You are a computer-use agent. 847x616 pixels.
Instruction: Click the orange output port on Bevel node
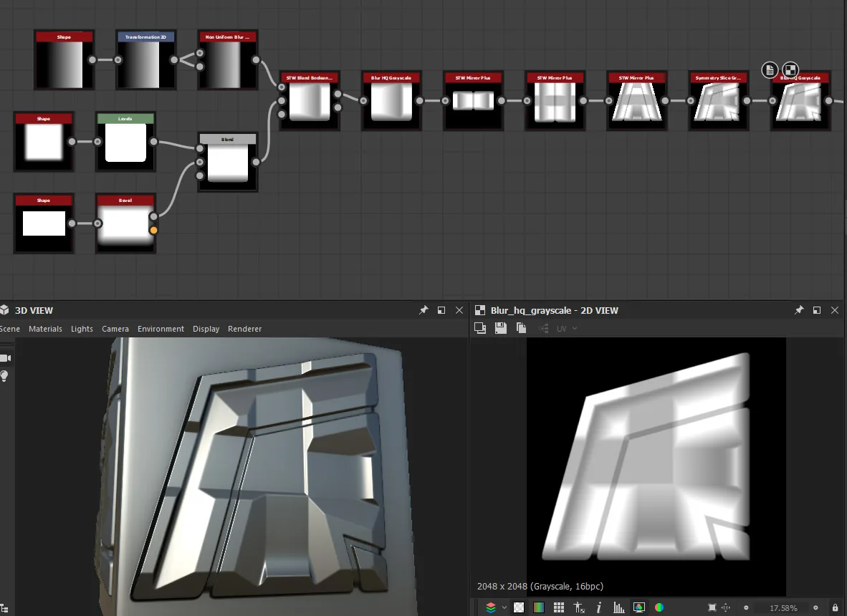[154, 231]
